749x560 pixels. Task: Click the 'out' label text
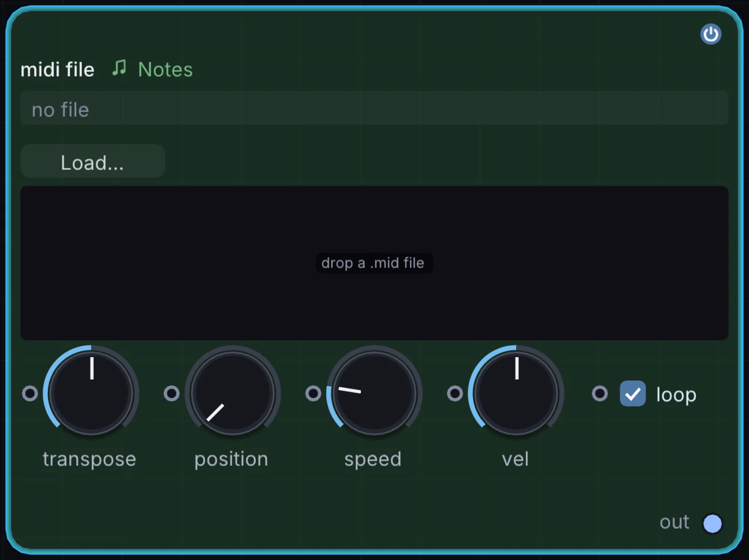(x=674, y=522)
